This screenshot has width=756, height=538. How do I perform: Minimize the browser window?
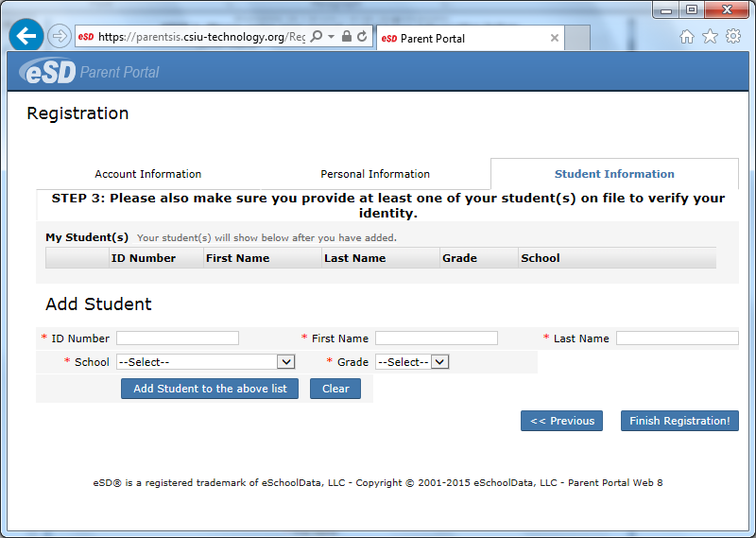(x=666, y=9)
